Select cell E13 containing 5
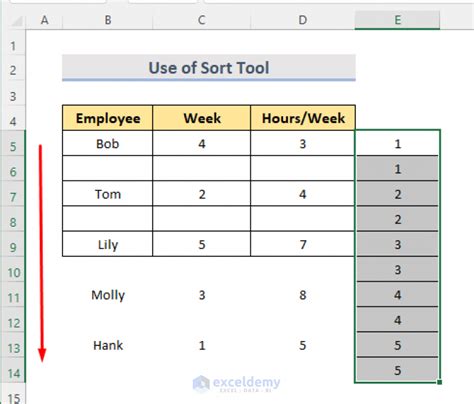 coord(397,345)
